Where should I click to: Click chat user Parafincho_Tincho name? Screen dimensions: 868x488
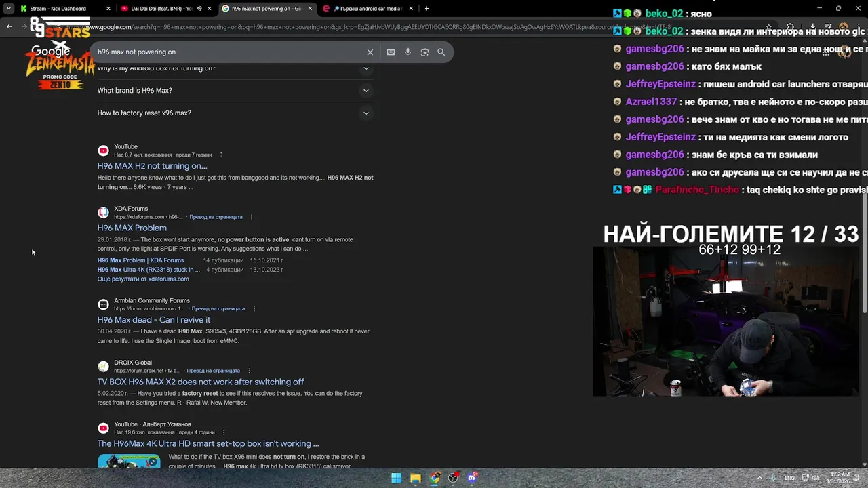point(697,190)
